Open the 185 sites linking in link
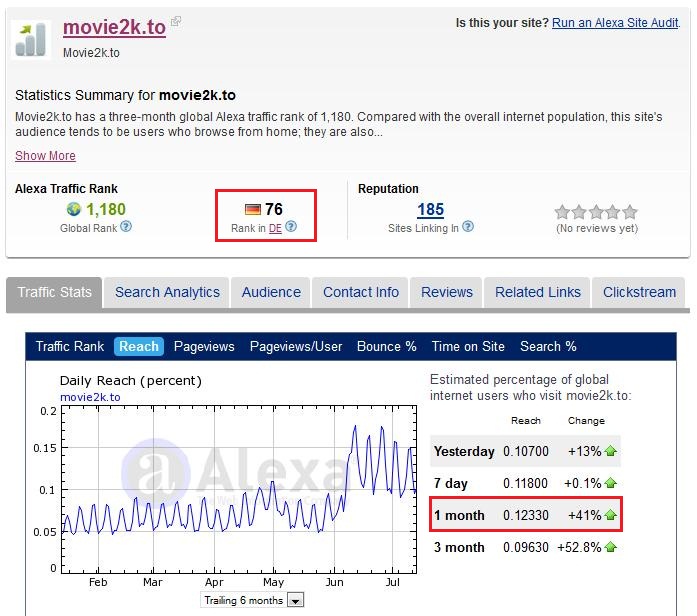Image resolution: width=697 pixels, height=616 pixels. click(430, 209)
